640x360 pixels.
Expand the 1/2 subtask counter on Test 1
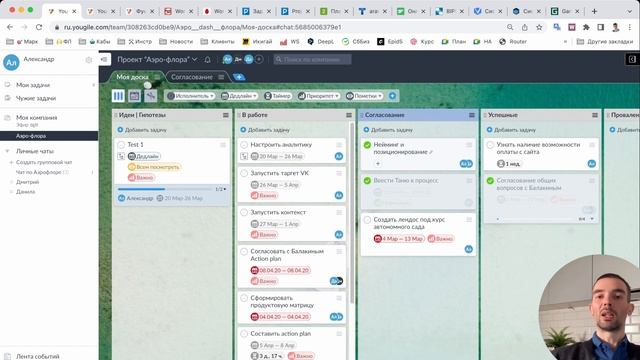221,189
